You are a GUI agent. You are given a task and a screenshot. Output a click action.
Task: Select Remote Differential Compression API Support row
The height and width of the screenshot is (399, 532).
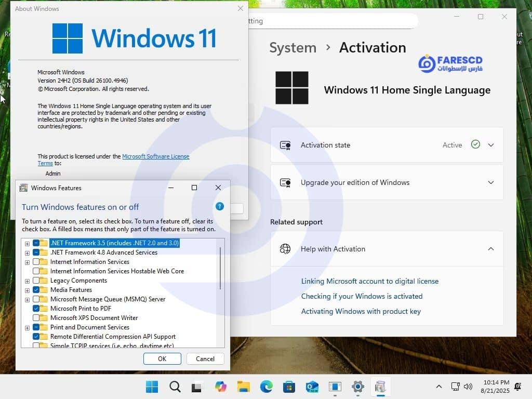click(x=113, y=337)
